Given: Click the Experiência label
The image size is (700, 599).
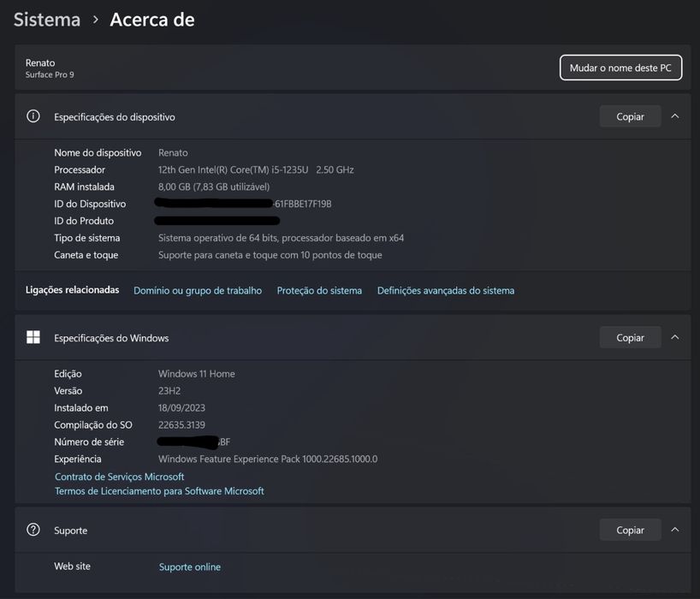Looking at the screenshot, I should tap(78, 459).
